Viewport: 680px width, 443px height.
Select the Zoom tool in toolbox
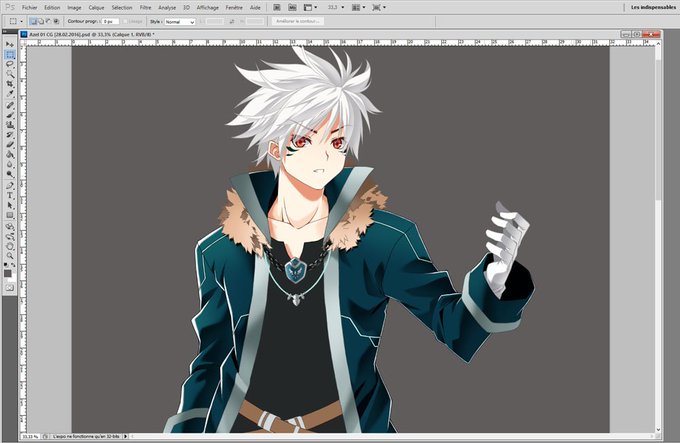pos(10,256)
